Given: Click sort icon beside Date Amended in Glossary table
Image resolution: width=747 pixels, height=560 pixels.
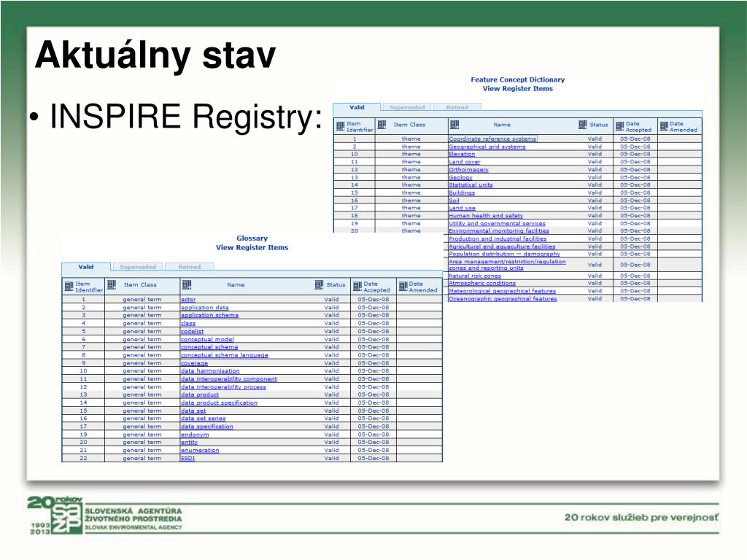Looking at the screenshot, I should tap(403, 286).
